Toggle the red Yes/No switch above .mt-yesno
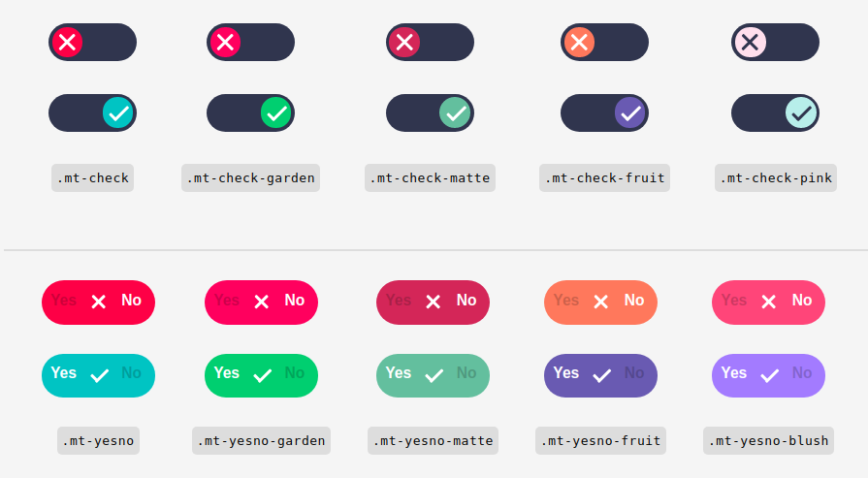 click(99, 303)
